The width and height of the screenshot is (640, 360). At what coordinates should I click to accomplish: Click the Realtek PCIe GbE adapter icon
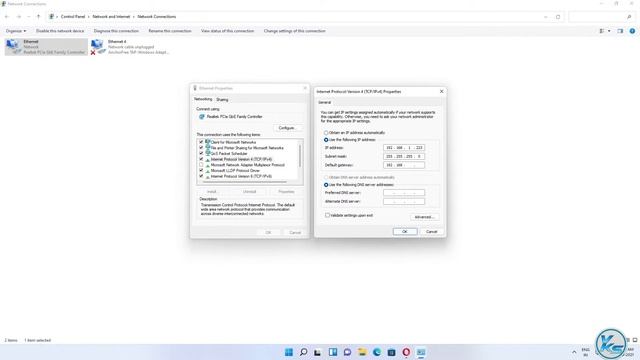202,117
